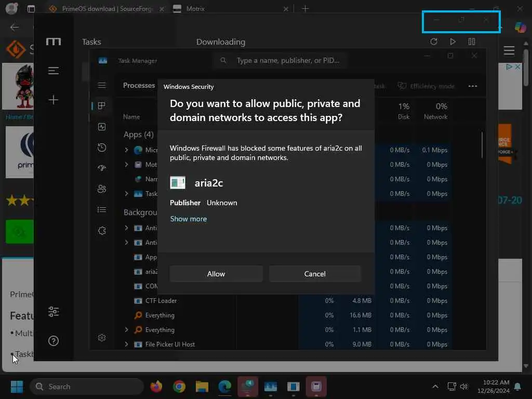The image size is (532, 399).
Task: Open File Explorer from the taskbar
Action: [202, 387]
